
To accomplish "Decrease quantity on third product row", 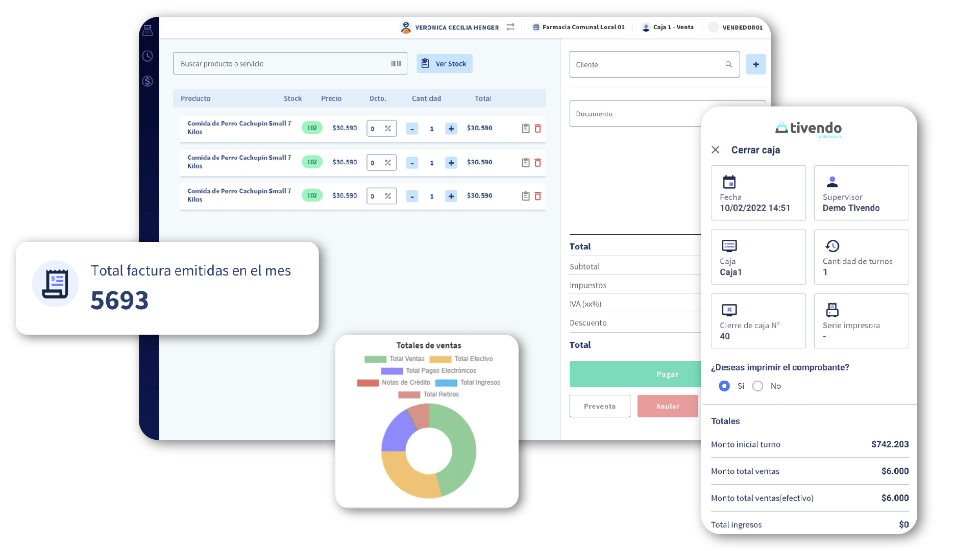I will (x=412, y=196).
